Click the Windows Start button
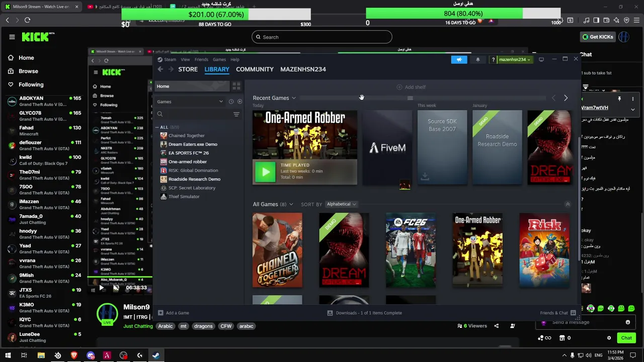The height and width of the screenshot is (362, 644). (x=8, y=355)
